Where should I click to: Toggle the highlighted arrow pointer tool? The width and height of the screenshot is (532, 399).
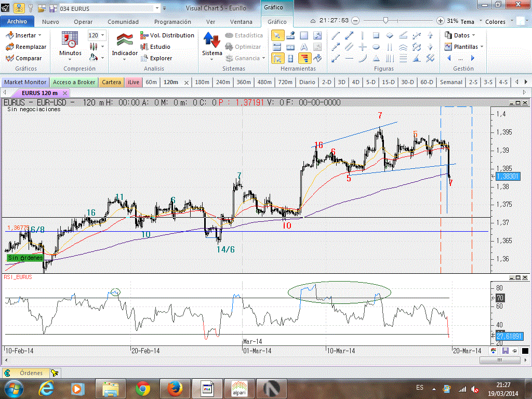click(x=277, y=35)
